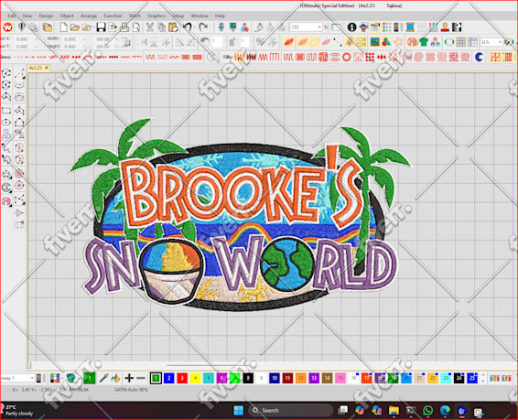Select the ellipse tool in left toolbox
518x420 pixels.
[5, 123]
